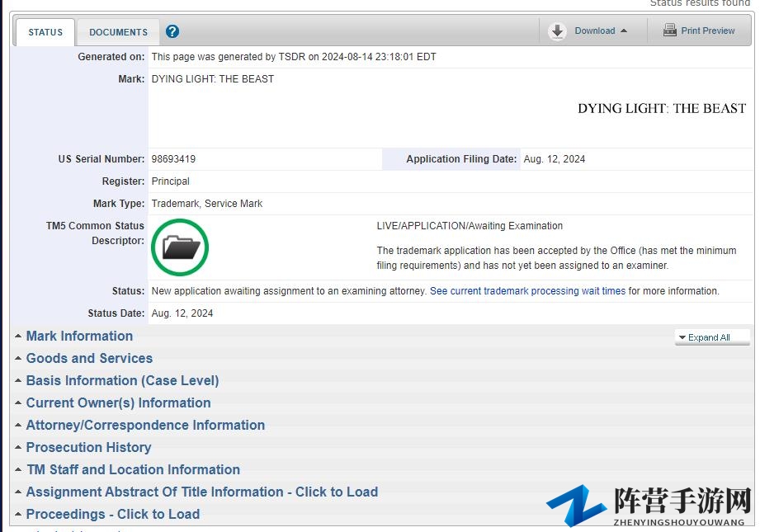The height and width of the screenshot is (532, 760).
Task: Click the mark image DYING LIGHT: THE BEAST
Action: point(662,108)
